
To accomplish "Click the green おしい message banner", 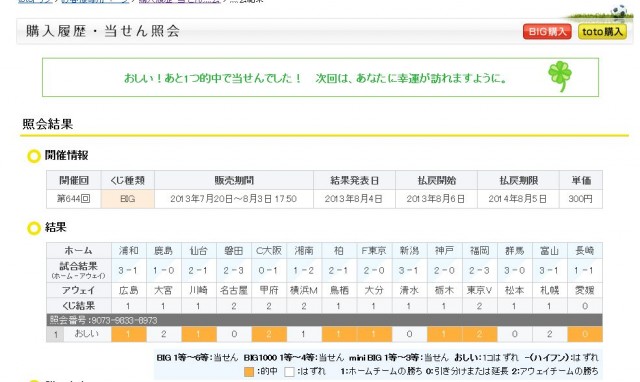I will [x=320, y=77].
